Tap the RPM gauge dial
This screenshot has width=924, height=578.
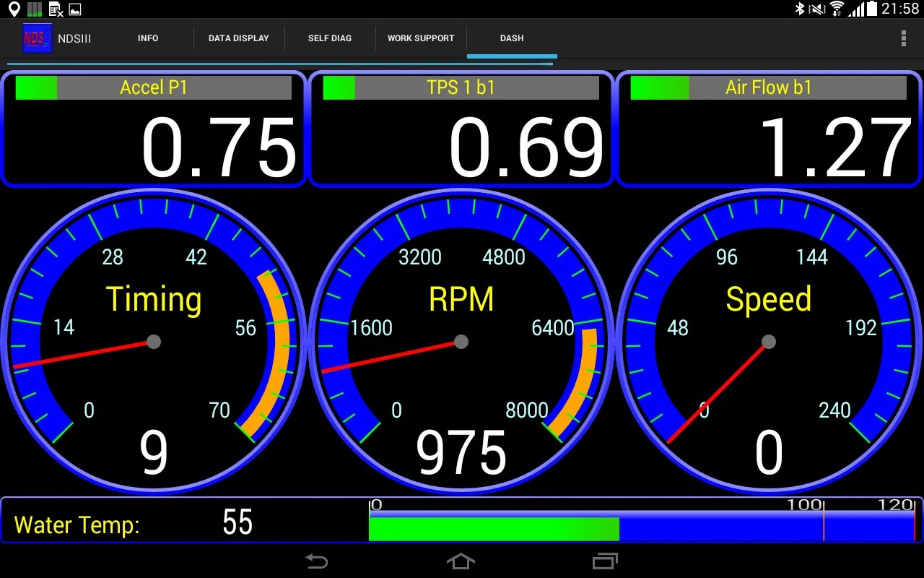click(x=461, y=341)
